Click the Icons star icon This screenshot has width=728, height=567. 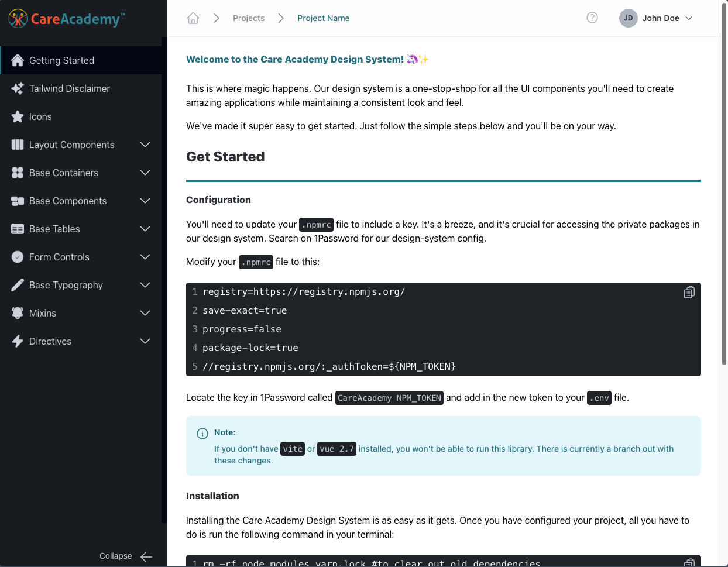[x=18, y=116]
